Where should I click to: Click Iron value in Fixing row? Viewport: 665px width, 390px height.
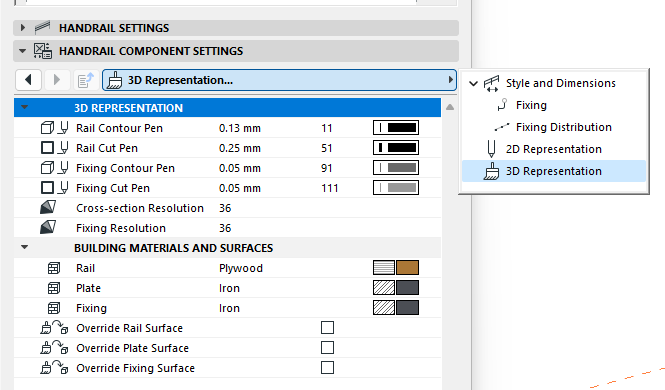pos(229,308)
